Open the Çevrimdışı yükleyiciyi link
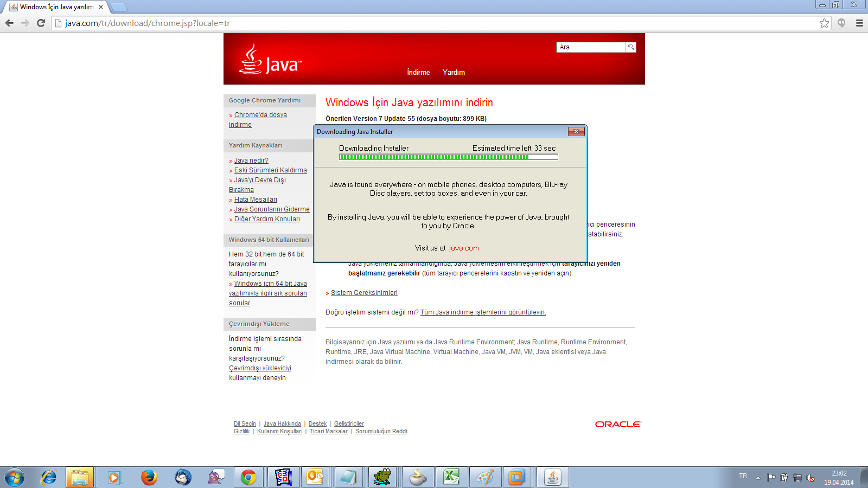This screenshot has height=488, width=868. (260, 368)
